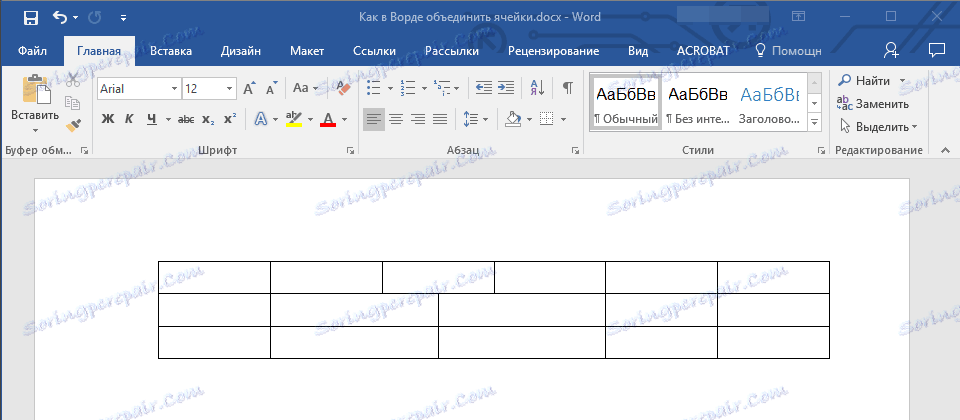Toggle subscript x₂ formatting
The image size is (960, 420).
coord(208,119)
